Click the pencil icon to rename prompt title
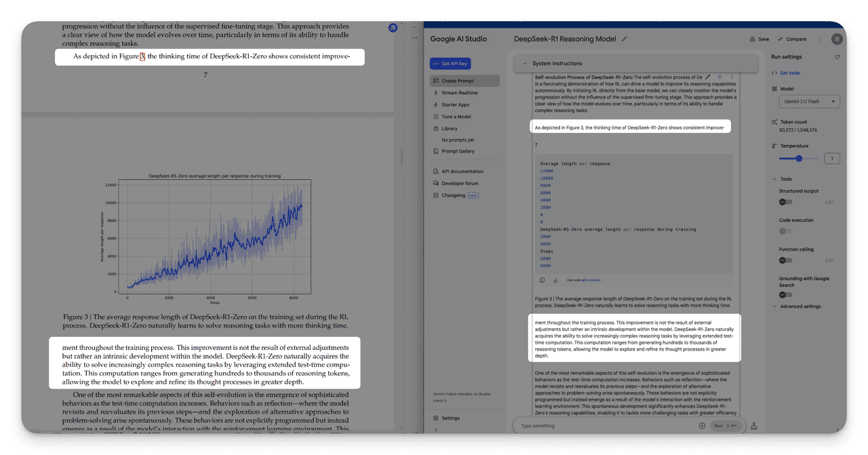Image resolution: width=868 pixels, height=455 pixels. [625, 39]
